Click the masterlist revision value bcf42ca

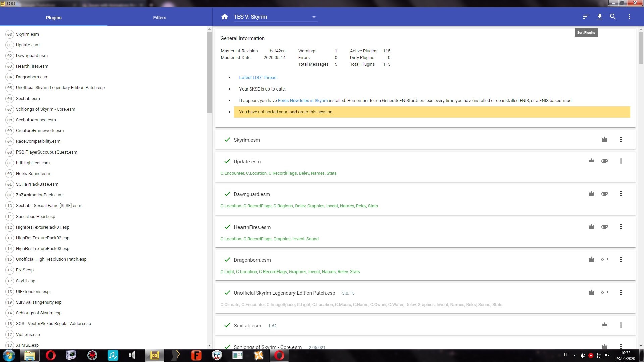(x=278, y=51)
